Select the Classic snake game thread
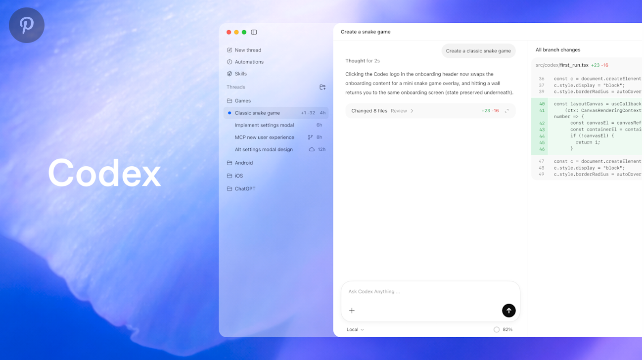Image resolution: width=644 pixels, height=360 pixels. tap(257, 113)
